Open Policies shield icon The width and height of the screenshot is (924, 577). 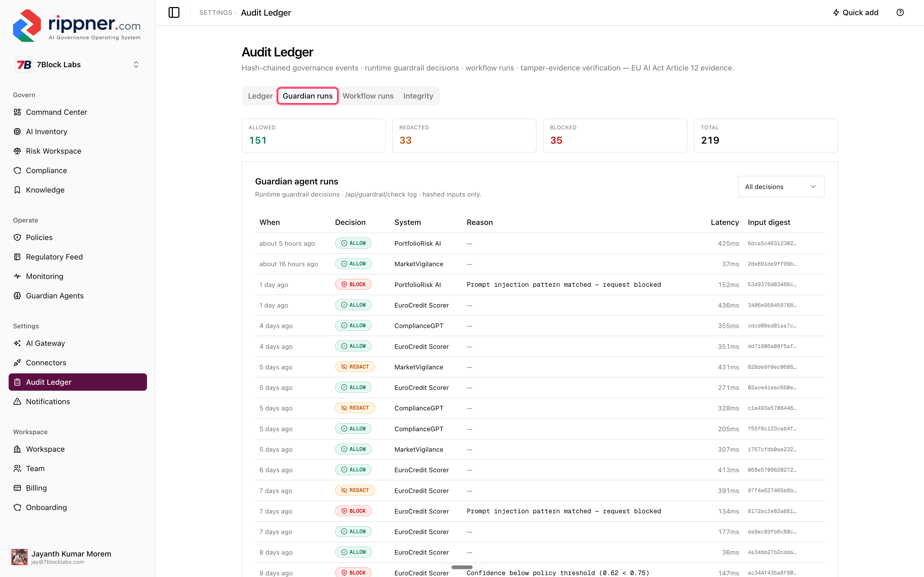17,237
